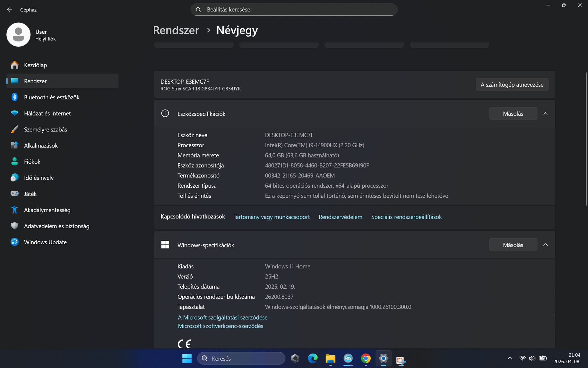This screenshot has height=368, width=588.
Task: Open the Windows Start menu
Action: (187, 358)
